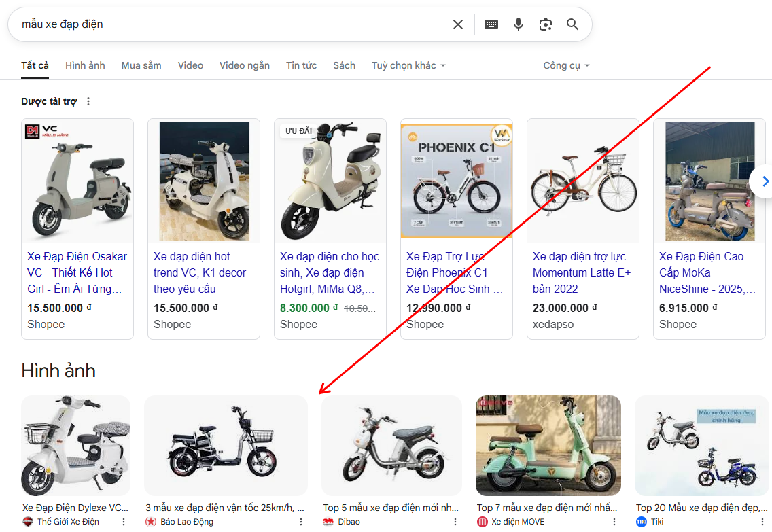Open search by image camera icon
The width and height of the screenshot is (772, 532).
tap(546, 24)
